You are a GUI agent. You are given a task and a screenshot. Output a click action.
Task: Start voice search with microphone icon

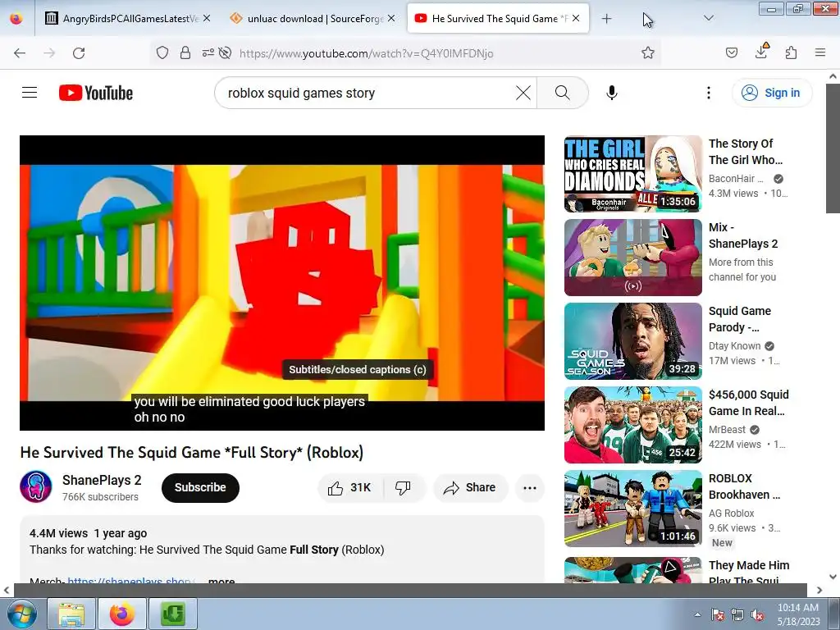click(611, 93)
